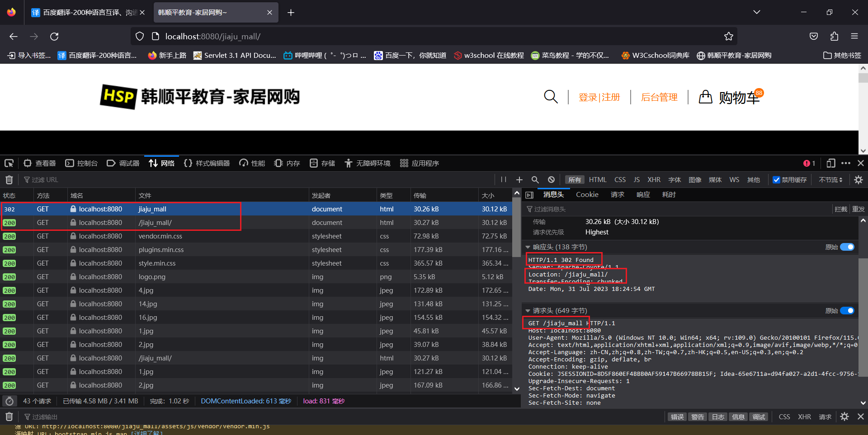Bookmark page with star icon
Image resolution: width=868 pixels, height=435 pixels.
(728, 37)
